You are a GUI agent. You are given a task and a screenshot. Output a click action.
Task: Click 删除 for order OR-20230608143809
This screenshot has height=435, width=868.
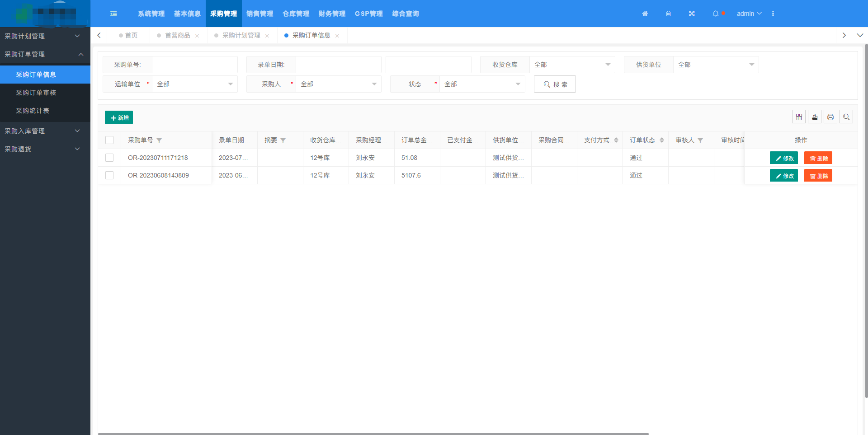pyautogui.click(x=818, y=176)
